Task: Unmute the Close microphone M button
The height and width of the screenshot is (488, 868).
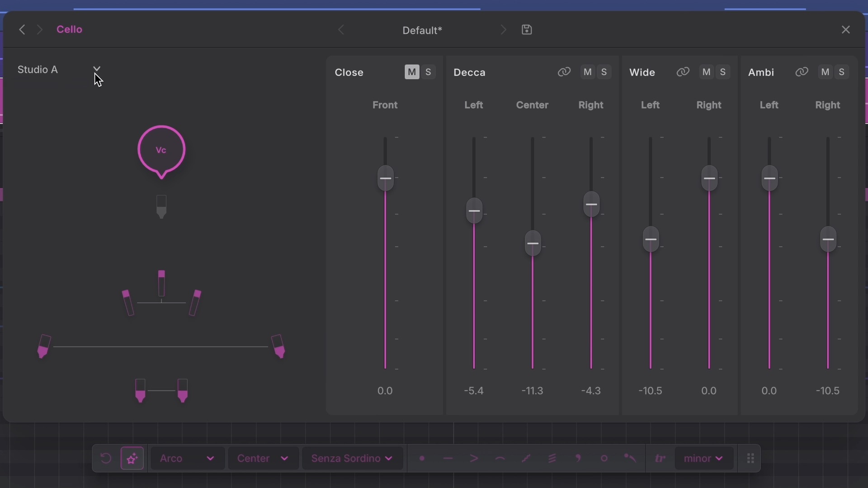Action: [412, 72]
